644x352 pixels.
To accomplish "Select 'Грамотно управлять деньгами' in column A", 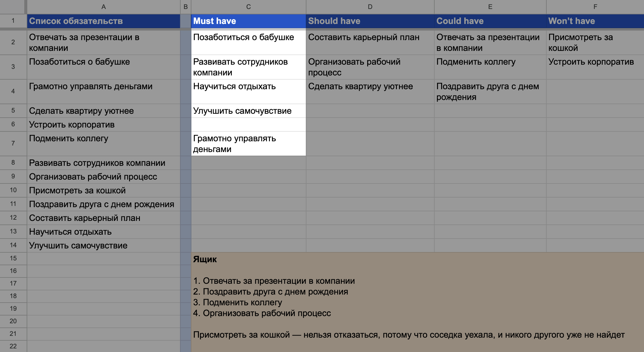I will (104, 92).
